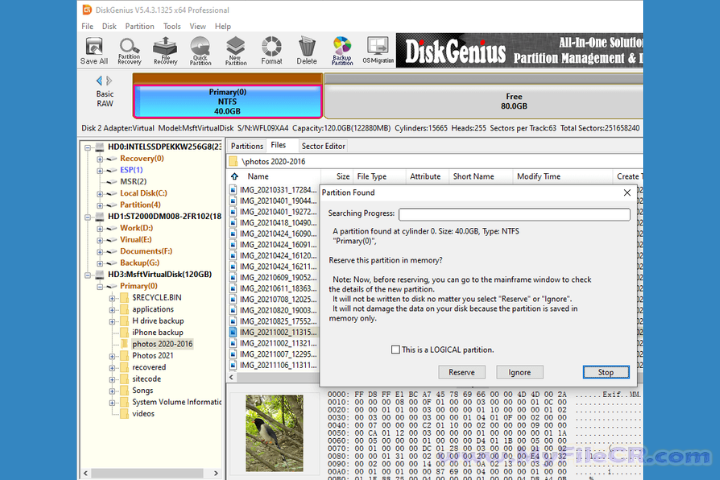Viewport: 720px width, 480px height.
Task: Click the iPhone backup folder icon
Action: click(124, 333)
